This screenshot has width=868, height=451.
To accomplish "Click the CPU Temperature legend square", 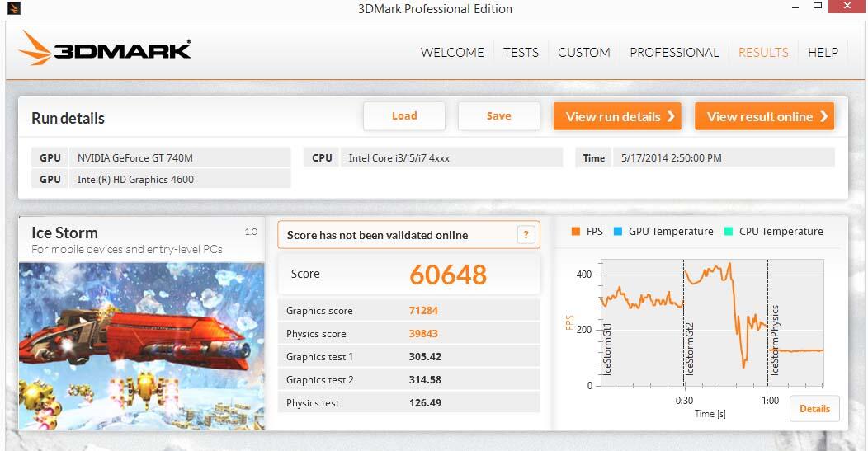I will pos(728,232).
